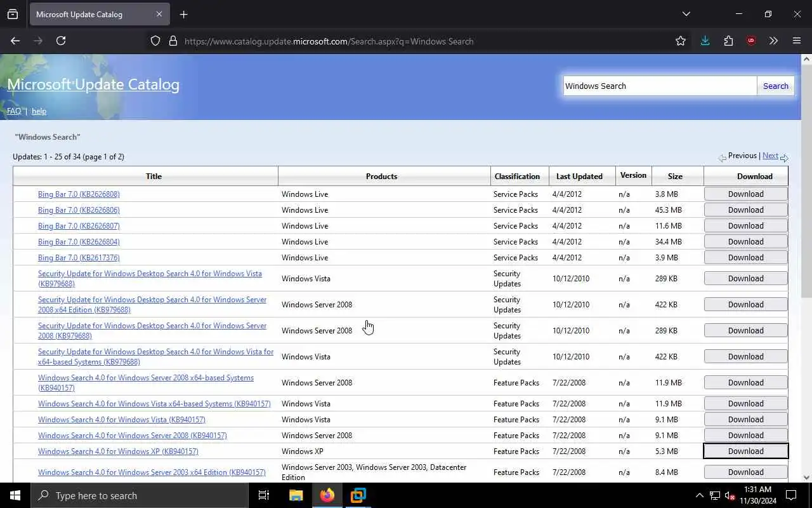Close the Microsoft Update Catalog tab

coord(159,14)
